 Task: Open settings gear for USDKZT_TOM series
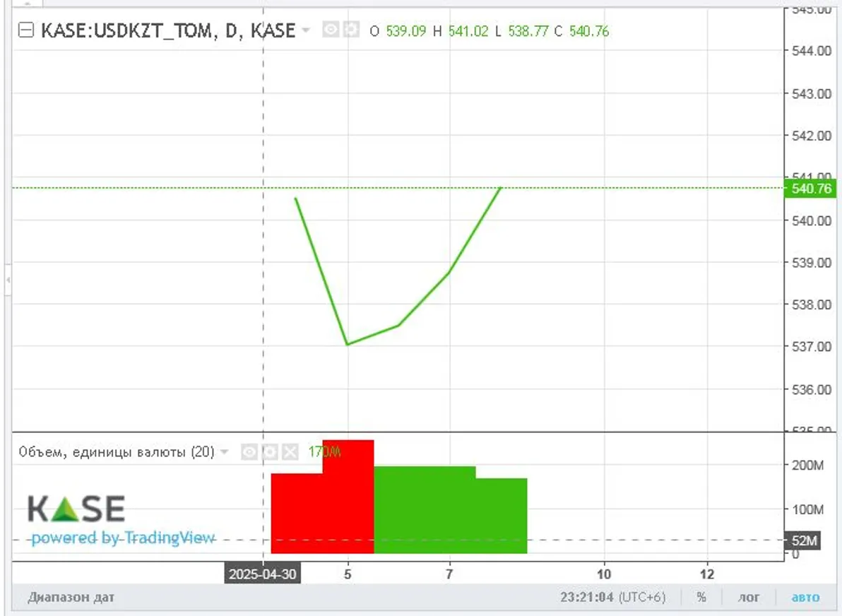(x=350, y=30)
